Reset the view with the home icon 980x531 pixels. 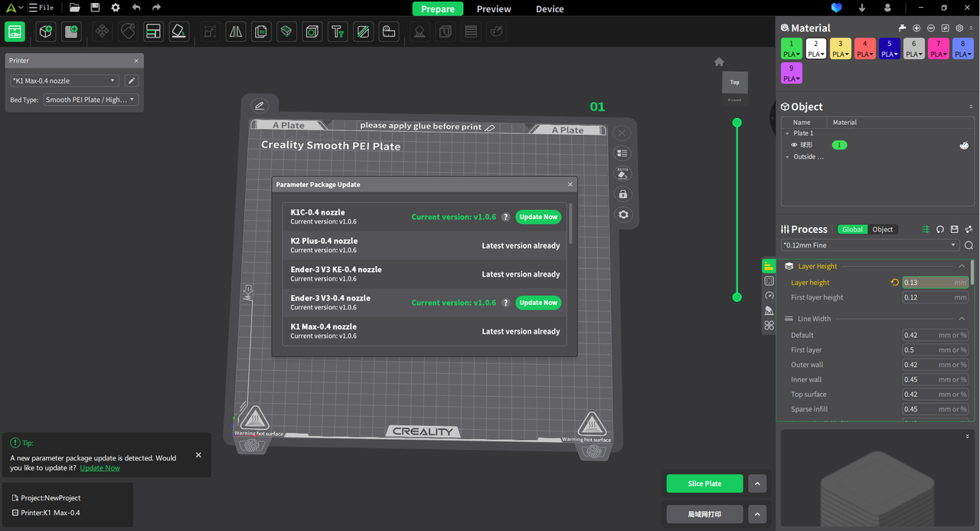point(719,61)
